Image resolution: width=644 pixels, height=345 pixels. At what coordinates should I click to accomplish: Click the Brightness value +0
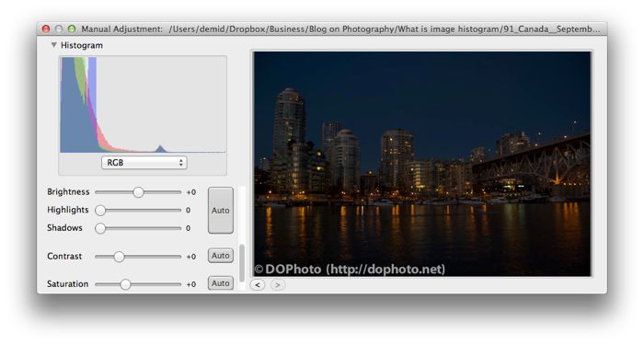191,192
